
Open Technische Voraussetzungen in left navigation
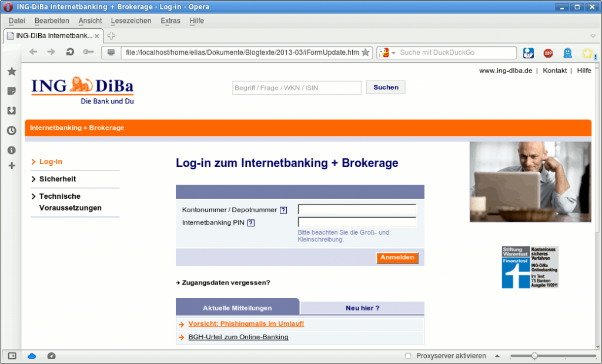(x=71, y=202)
